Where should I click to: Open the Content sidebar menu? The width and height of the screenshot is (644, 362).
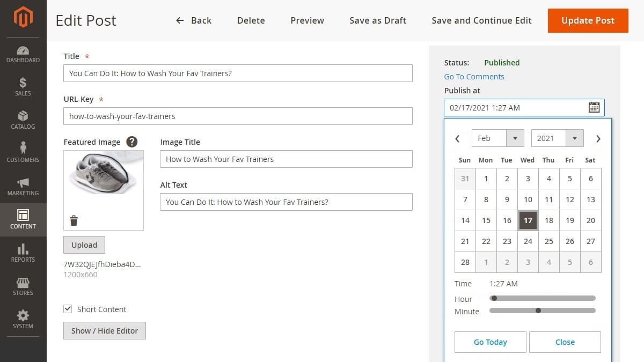coord(23,220)
